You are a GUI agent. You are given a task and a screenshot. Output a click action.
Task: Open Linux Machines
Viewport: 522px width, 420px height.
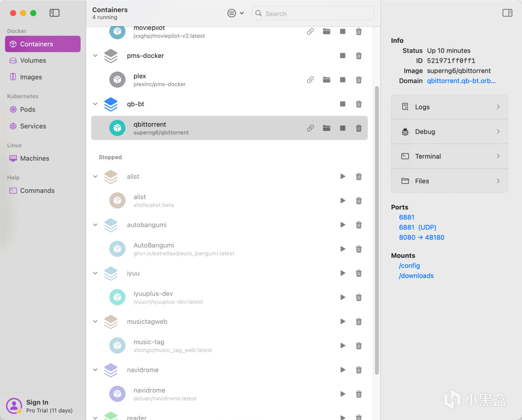(43, 158)
